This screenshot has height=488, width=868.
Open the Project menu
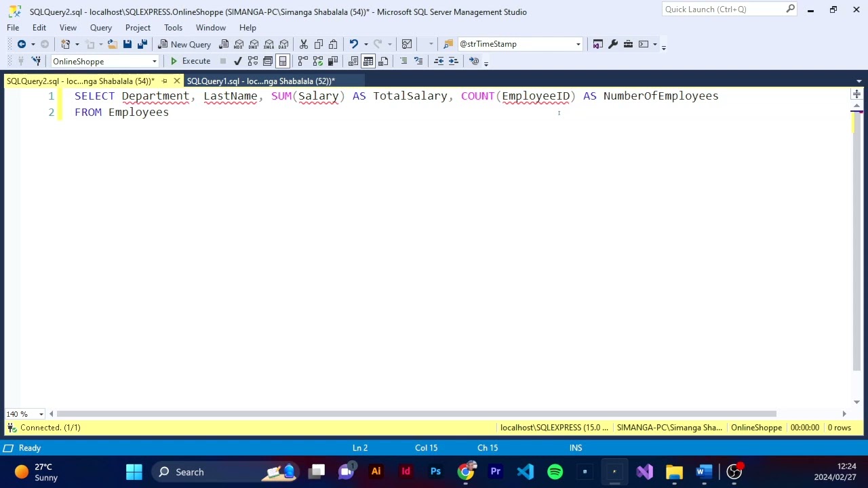pyautogui.click(x=138, y=28)
